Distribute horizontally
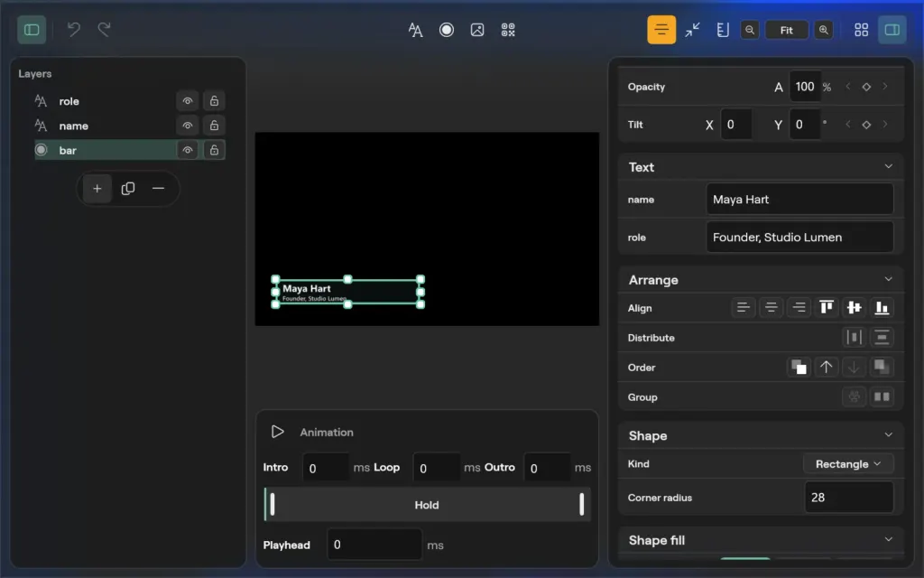Image resolution: width=924 pixels, height=578 pixels. pos(854,338)
